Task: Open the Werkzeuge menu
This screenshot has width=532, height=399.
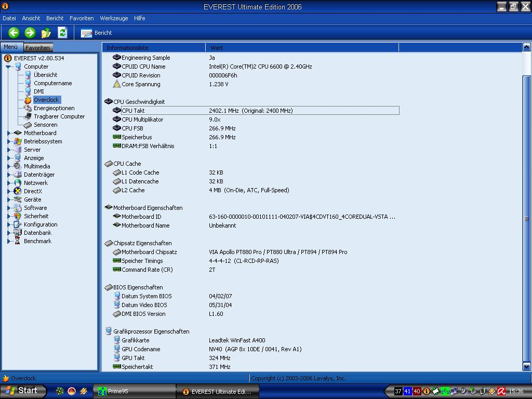Action: [114, 18]
